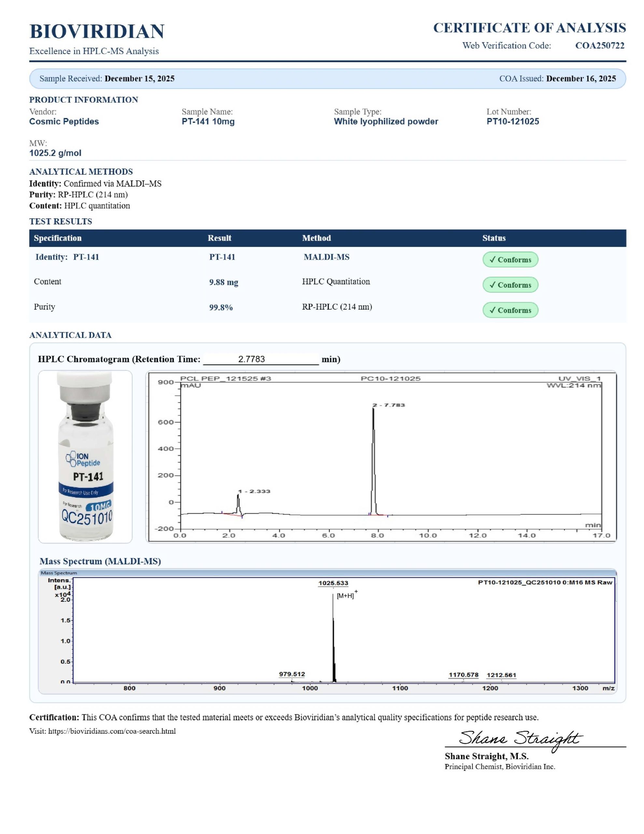Viewport: 644px width, 834px height.
Task: Click the 7.783 peak label in chromatogram
Action: 389,405
